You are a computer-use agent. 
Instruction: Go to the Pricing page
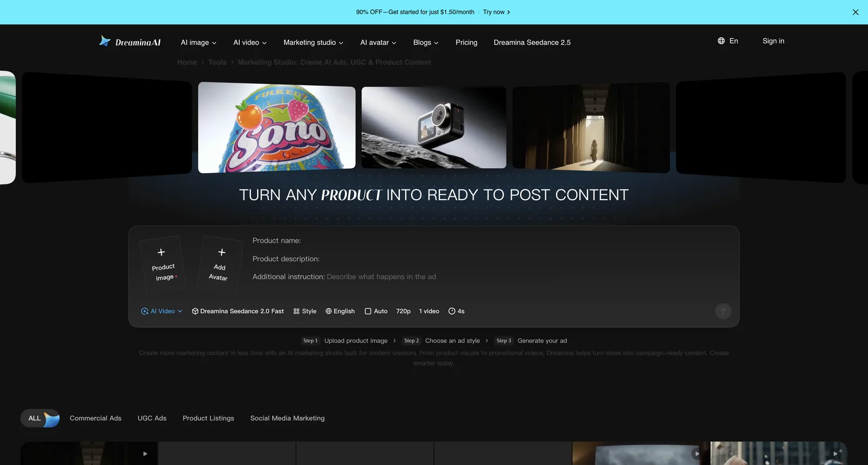point(467,42)
